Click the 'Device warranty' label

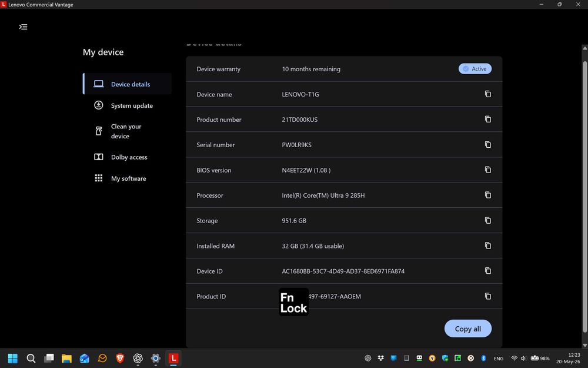218,69
